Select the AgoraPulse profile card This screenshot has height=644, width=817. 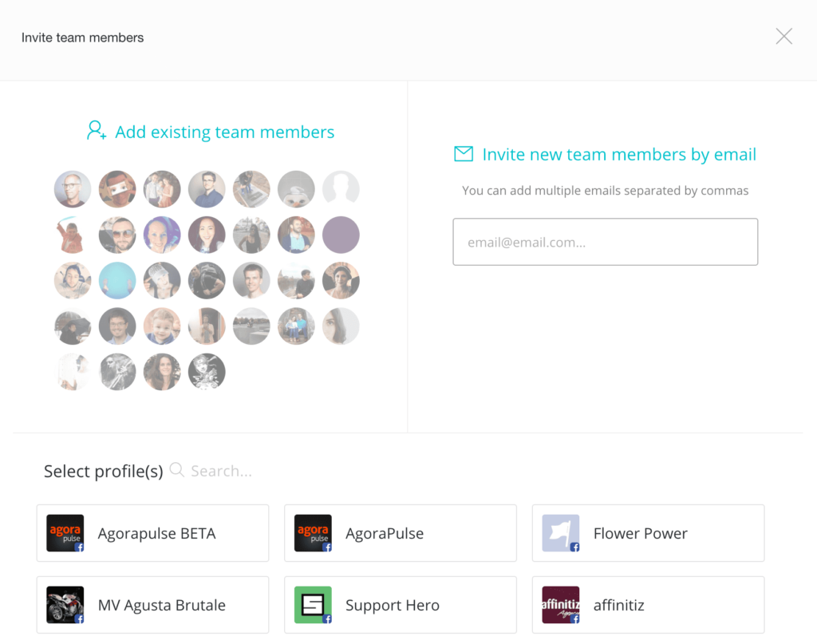(x=401, y=533)
